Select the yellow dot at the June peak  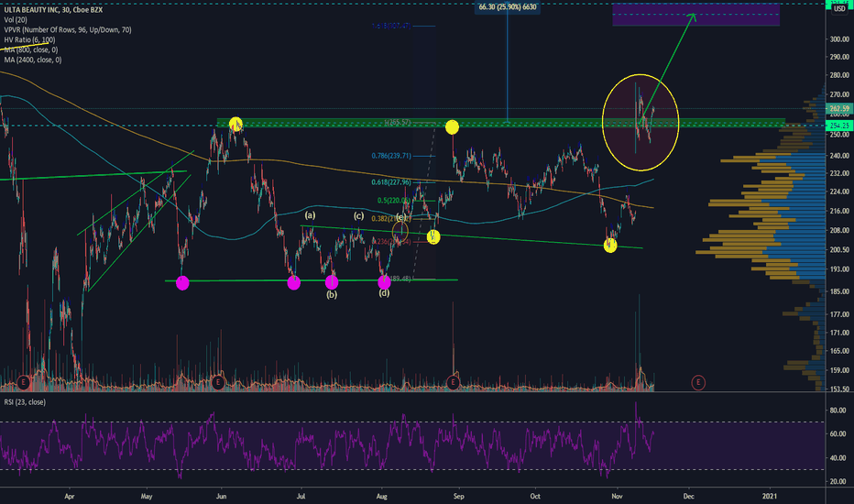(x=235, y=124)
